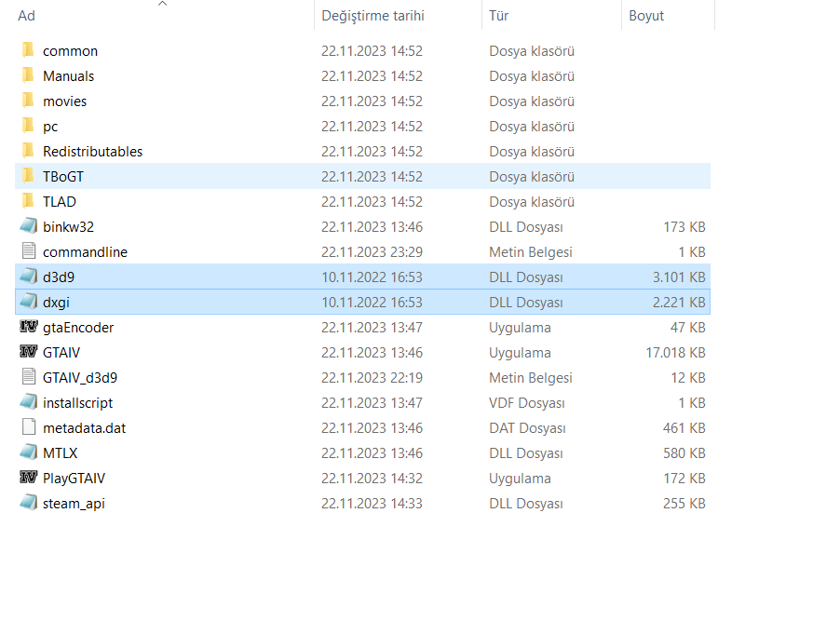Image resolution: width=840 pixels, height=621 pixels.
Task: Click the DAT Dosyası type cell
Action: [x=528, y=428]
